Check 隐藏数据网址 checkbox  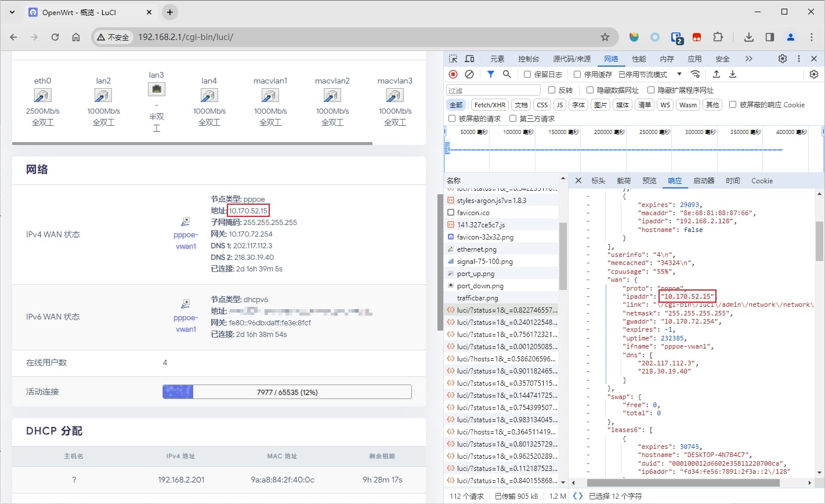tap(590, 90)
